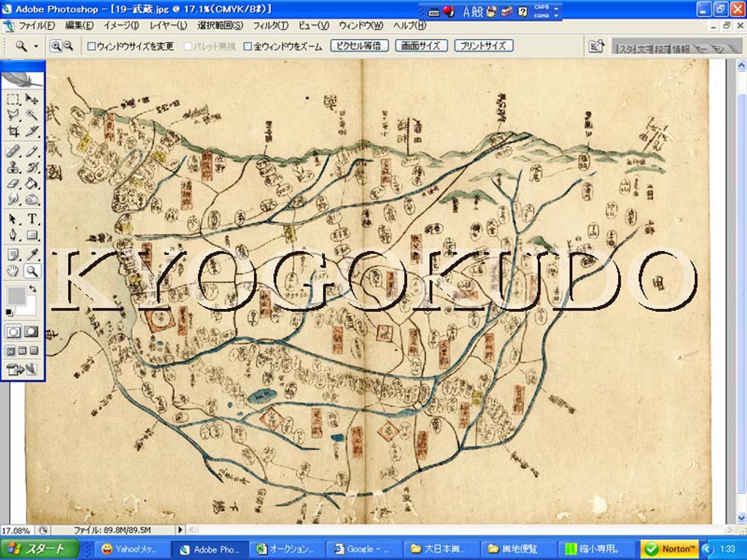Select the Eraser tool
The image size is (747, 560).
click(x=13, y=183)
